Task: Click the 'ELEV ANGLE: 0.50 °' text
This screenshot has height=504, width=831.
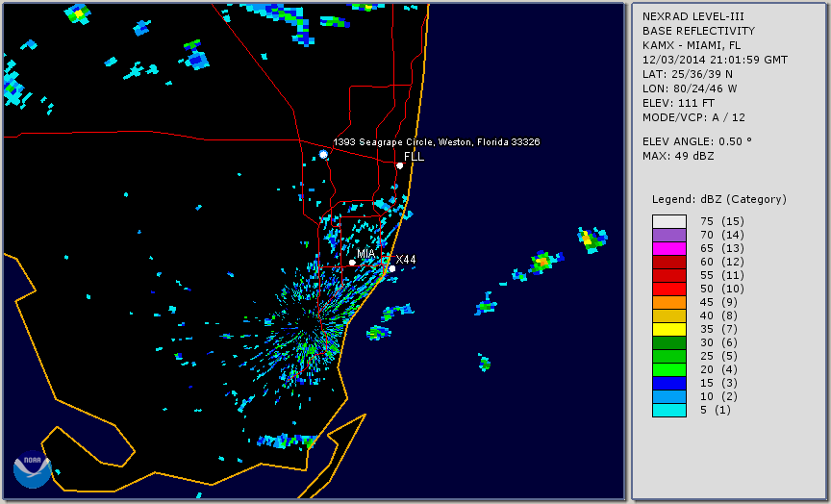Action: (x=697, y=141)
